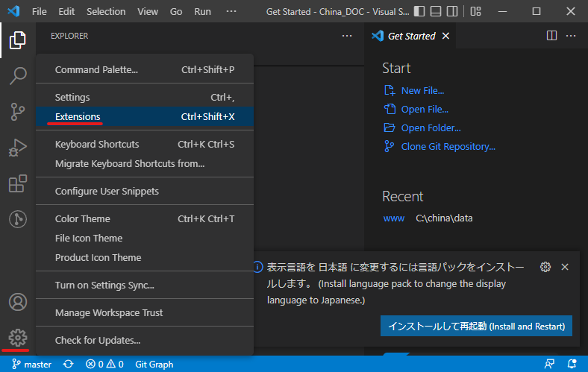Click the New File page icon
Image resolution: width=588 pixels, height=372 pixels.
point(390,90)
